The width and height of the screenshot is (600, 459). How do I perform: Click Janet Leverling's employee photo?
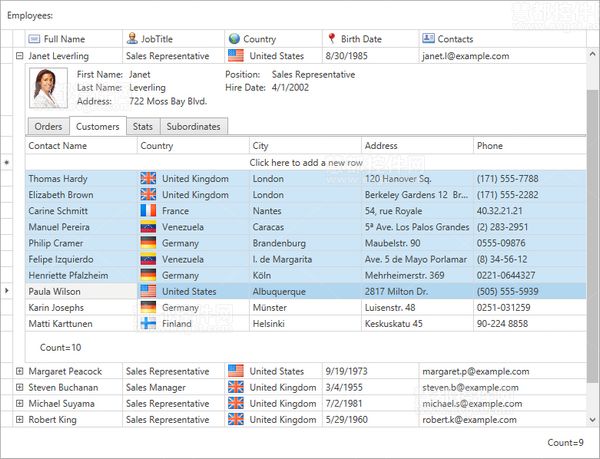(48, 88)
